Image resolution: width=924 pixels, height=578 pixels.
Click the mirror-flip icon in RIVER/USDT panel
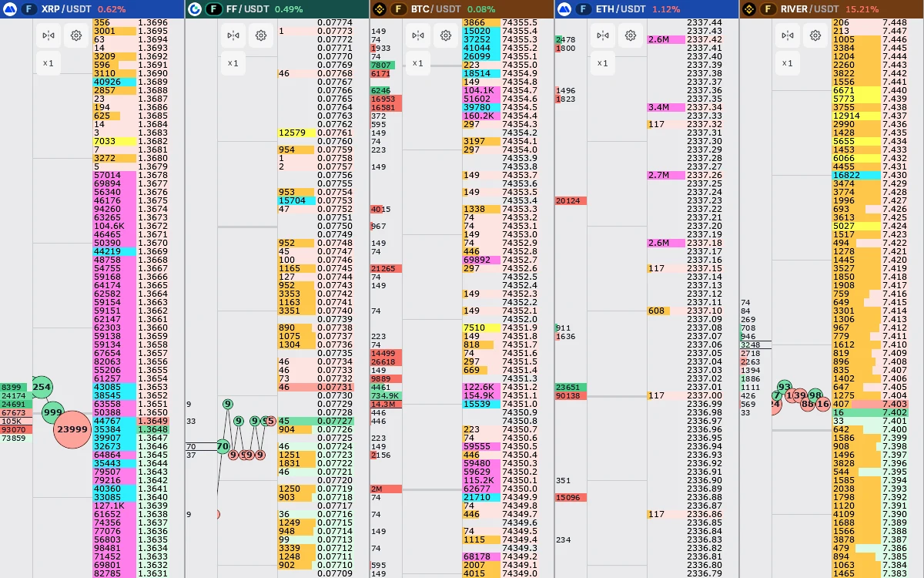(787, 35)
